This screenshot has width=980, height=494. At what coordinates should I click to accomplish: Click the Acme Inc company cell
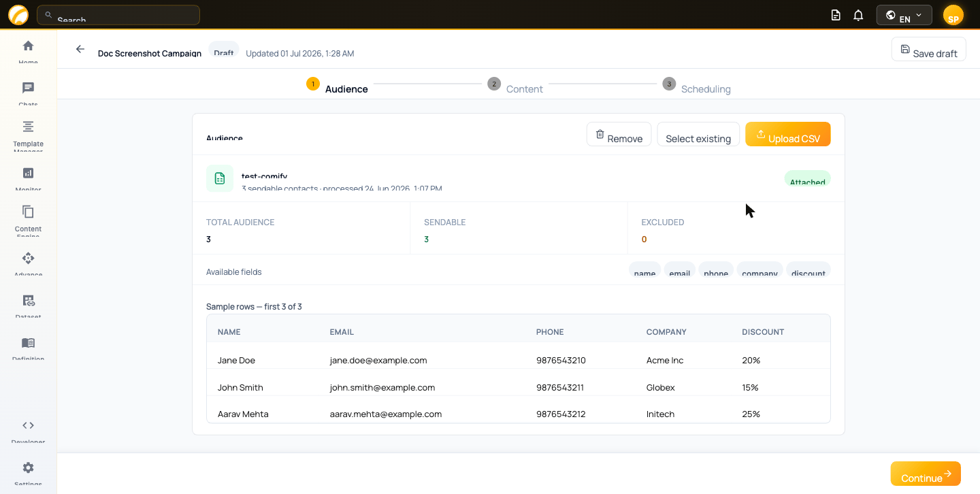tap(665, 360)
